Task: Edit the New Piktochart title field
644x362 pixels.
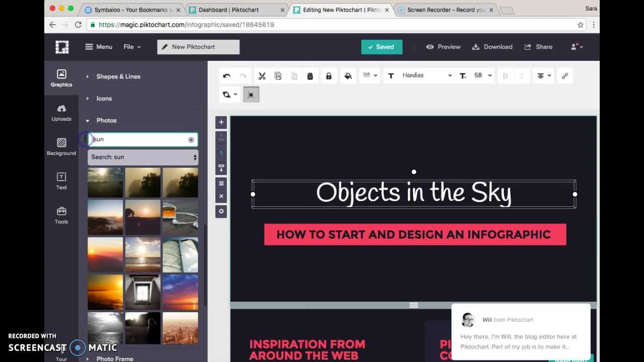Action: (x=198, y=47)
